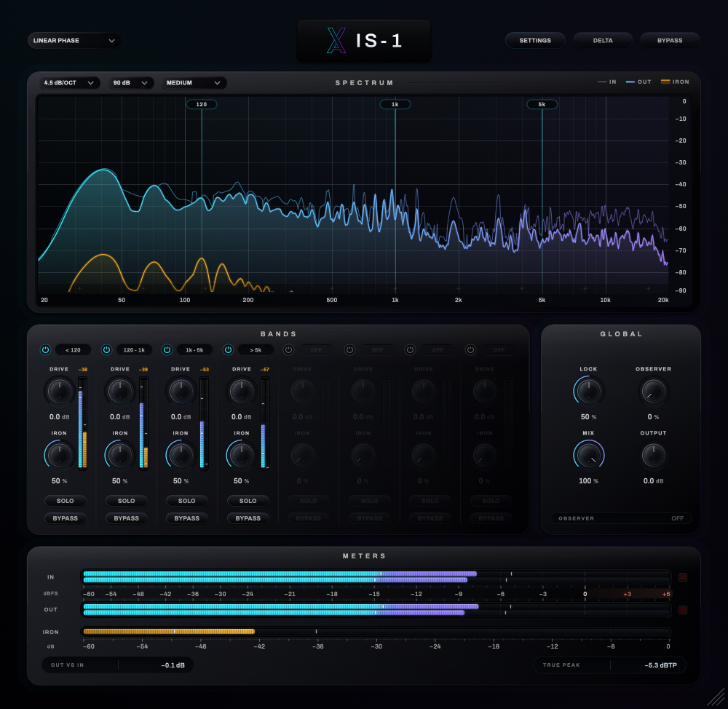Reset the IN meter clip indicator
Screen dimensions: 728x709
pyautogui.click(x=683, y=577)
